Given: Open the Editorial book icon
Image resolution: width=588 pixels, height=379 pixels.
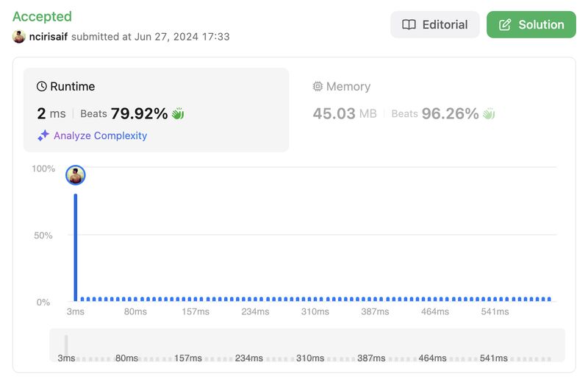Looking at the screenshot, I should 409,25.
